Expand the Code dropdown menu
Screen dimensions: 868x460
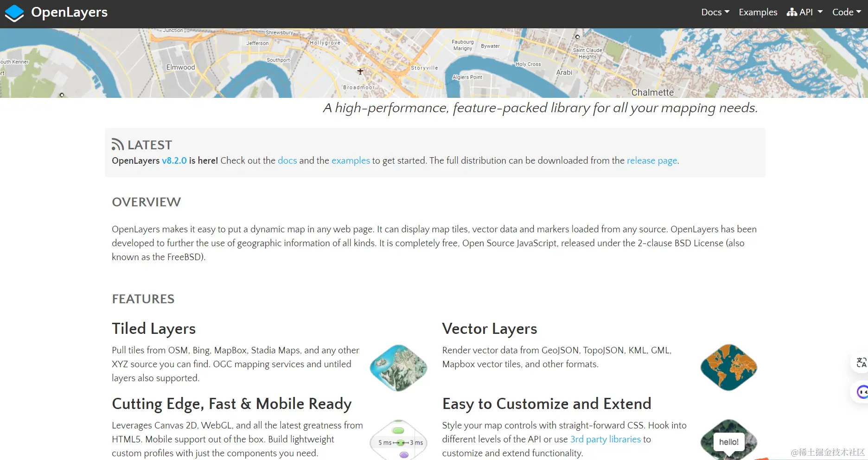tap(846, 13)
